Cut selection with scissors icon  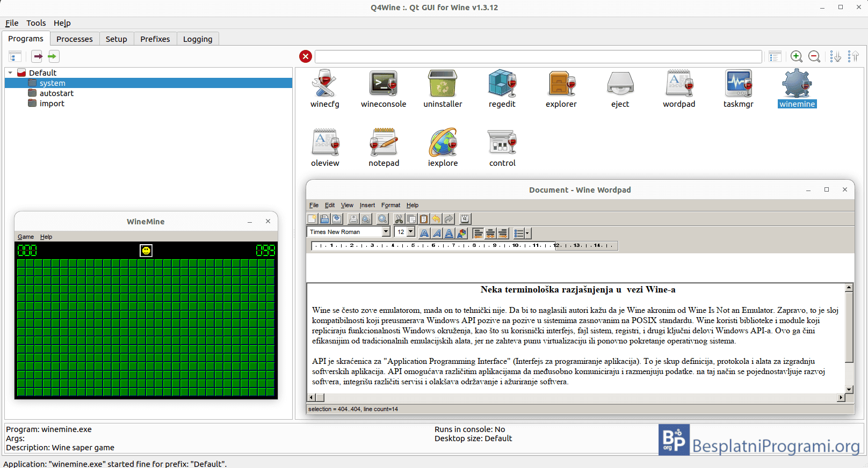click(399, 218)
